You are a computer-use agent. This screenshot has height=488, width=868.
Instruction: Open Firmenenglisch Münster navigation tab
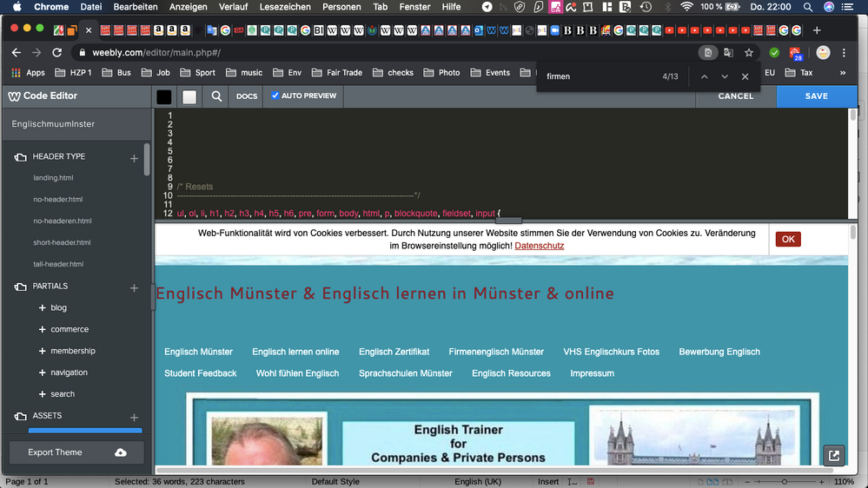496,352
